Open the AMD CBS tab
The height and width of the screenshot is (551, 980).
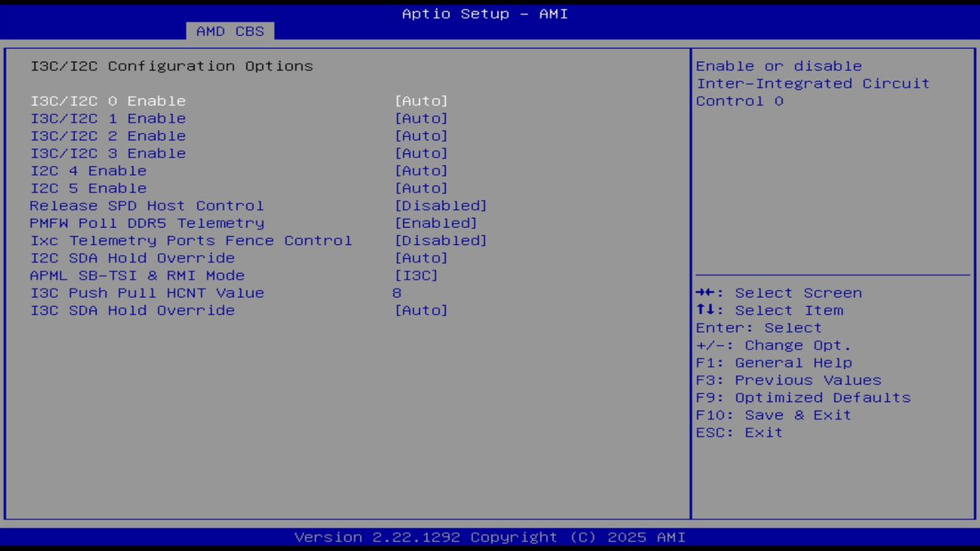pyautogui.click(x=230, y=31)
